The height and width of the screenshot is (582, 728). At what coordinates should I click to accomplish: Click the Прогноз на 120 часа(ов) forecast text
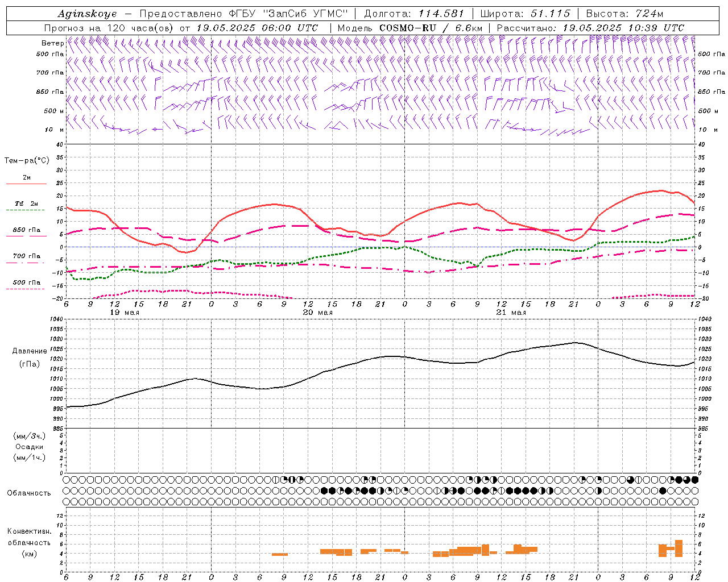coord(110,28)
